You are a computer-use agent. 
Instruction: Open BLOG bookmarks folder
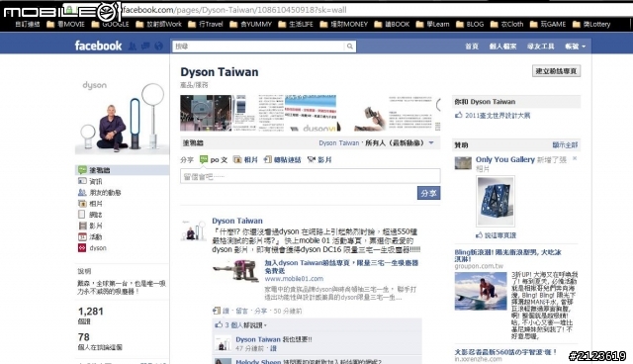(470, 24)
